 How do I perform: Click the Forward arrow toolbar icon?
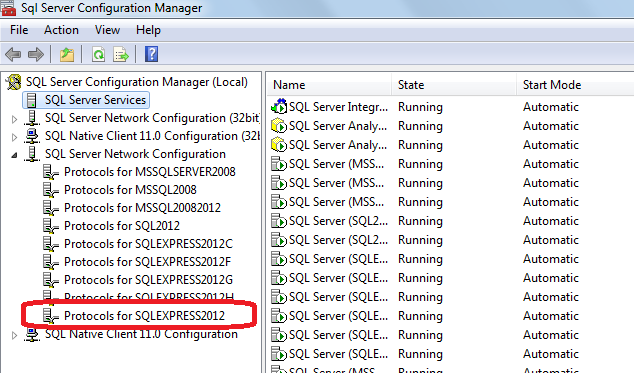point(36,54)
